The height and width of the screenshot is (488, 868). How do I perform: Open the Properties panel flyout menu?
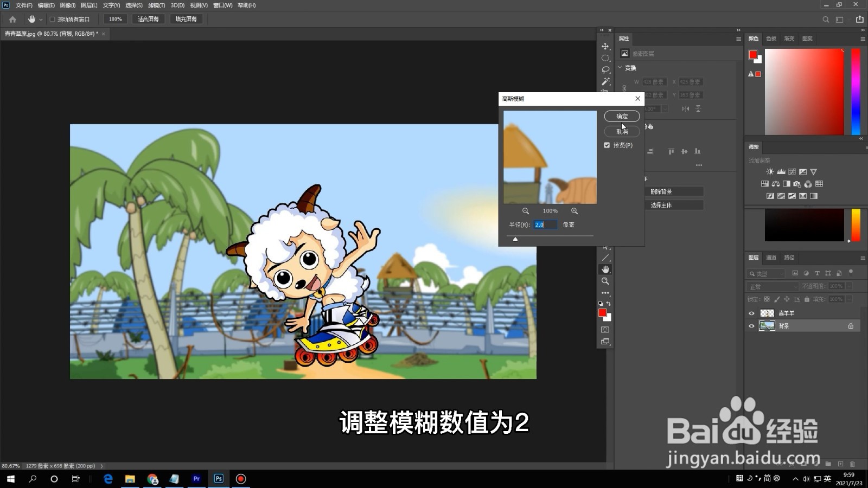pyautogui.click(x=738, y=39)
